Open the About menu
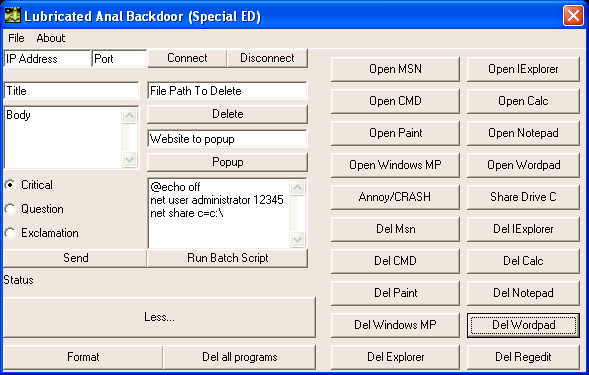Viewport: 589px width, 375px height. tap(51, 38)
